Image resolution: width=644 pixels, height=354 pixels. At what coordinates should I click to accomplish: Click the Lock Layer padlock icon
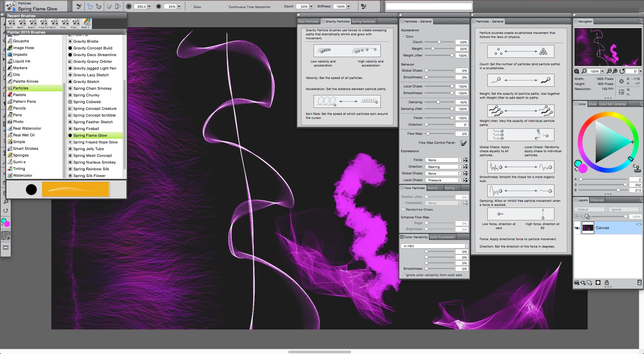point(607,282)
